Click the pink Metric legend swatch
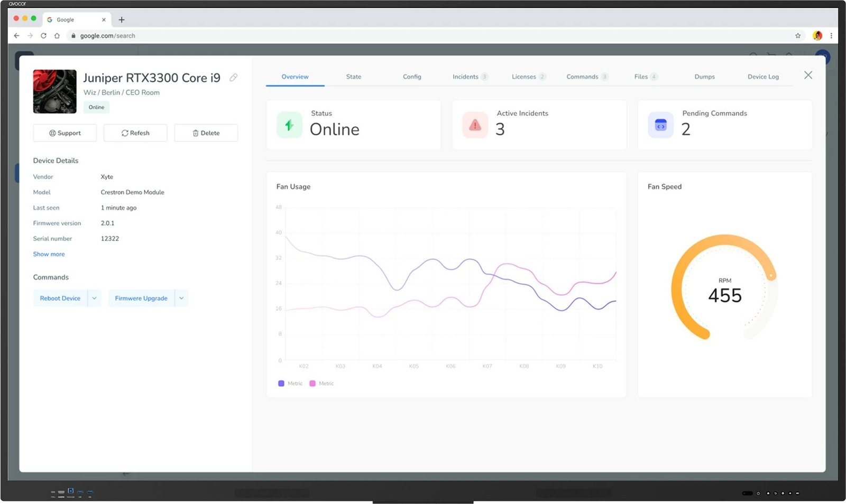This screenshot has height=504, width=846. point(312,384)
